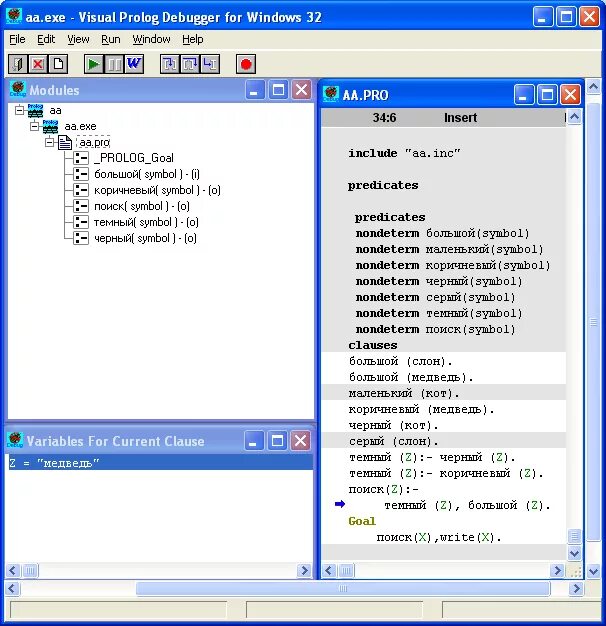Screen dimensions: 606x626
Task: Collapse the 'aa.pro' file node
Action: pyautogui.click(x=50, y=142)
